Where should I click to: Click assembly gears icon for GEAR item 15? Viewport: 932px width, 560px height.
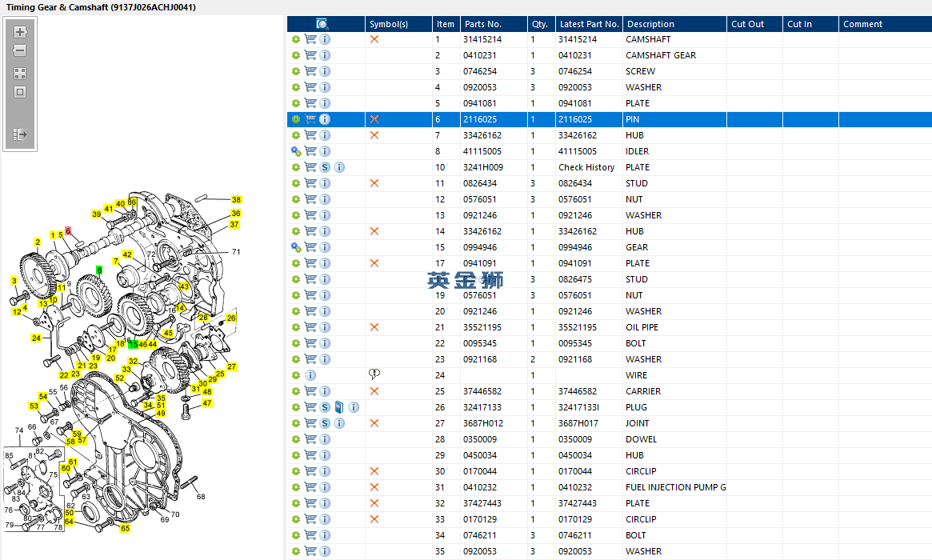click(295, 247)
